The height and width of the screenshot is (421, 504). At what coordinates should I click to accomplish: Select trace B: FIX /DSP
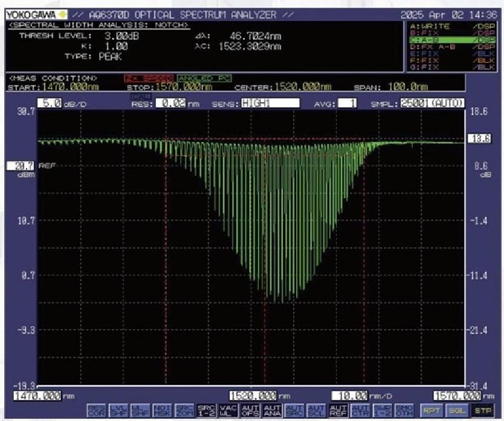[x=452, y=33]
